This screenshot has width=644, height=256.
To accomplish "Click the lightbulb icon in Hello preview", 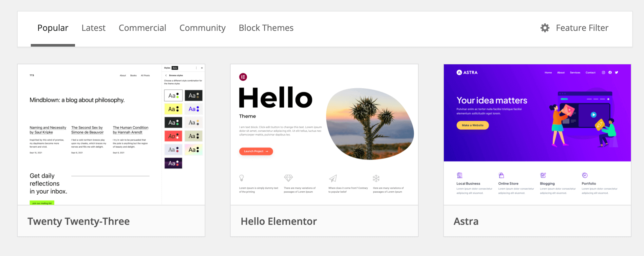I will coord(242,178).
